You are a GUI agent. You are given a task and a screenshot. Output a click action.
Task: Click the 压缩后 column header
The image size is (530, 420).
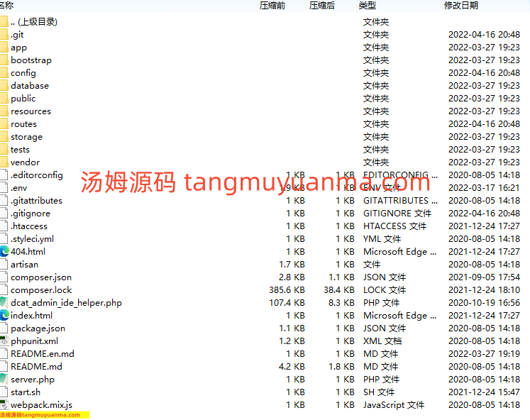point(321,6)
